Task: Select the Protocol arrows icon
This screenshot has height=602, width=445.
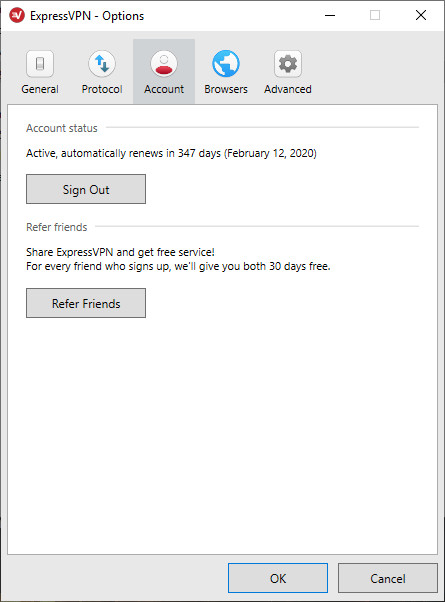Action: [102, 64]
